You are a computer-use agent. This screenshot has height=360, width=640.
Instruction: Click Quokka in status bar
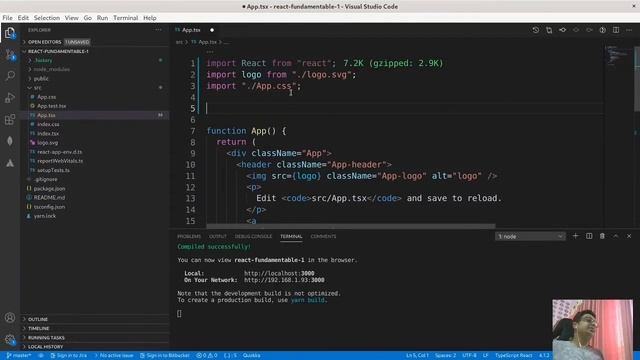[x=251, y=356]
